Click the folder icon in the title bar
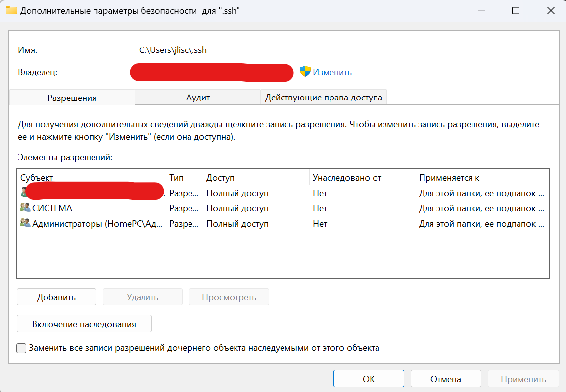This screenshot has width=566, height=392. (x=11, y=10)
